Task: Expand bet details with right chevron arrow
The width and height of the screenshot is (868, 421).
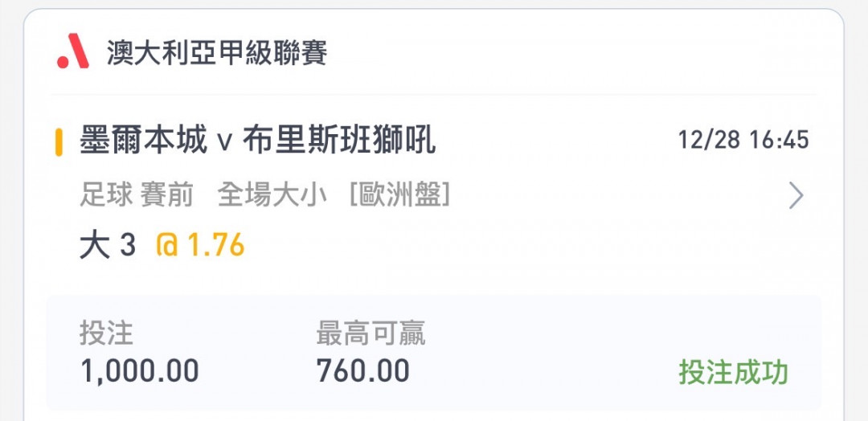Action: 796,195
